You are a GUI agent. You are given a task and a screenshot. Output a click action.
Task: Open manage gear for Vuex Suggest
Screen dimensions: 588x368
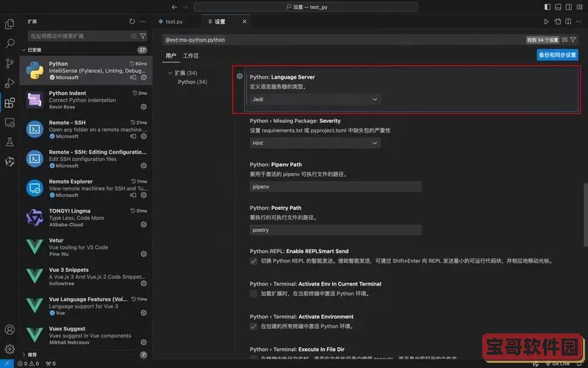coord(143,342)
